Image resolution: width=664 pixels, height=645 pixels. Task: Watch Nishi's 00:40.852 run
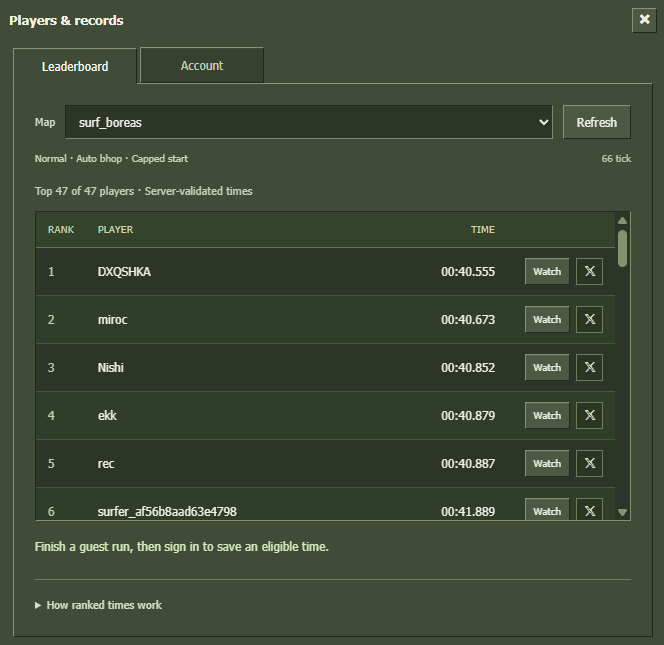tap(547, 367)
